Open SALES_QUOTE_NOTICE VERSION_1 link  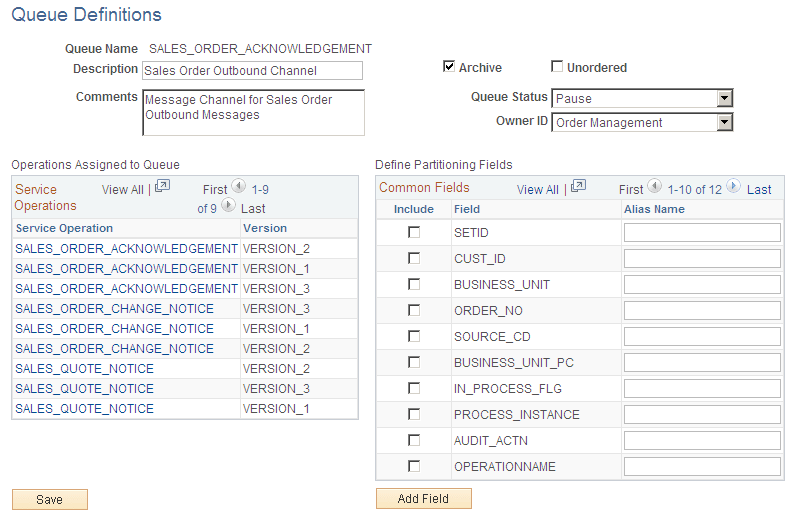point(84,409)
